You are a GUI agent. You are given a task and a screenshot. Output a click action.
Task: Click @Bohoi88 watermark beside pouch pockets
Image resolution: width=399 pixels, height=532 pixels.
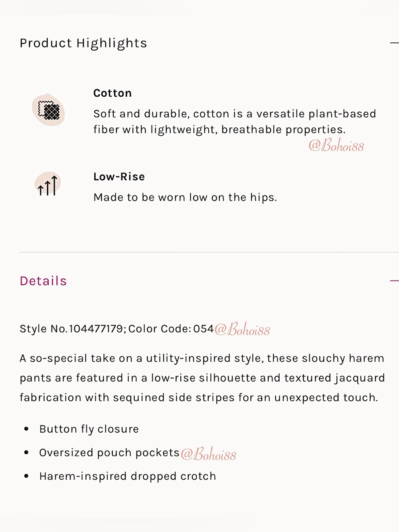coord(208,454)
